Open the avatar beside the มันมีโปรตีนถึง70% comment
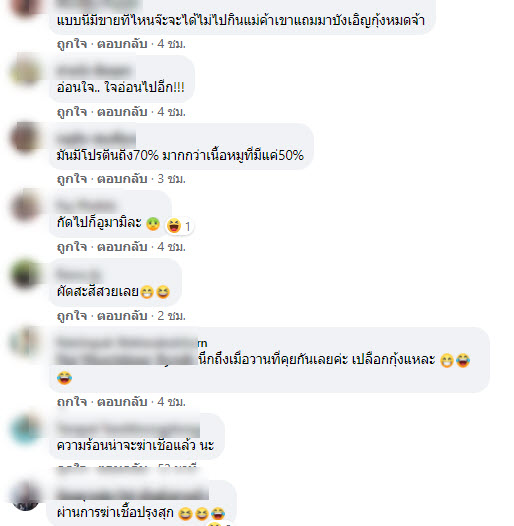The width and height of the screenshot is (514, 526). pyautogui.click(x=25, y=138)
